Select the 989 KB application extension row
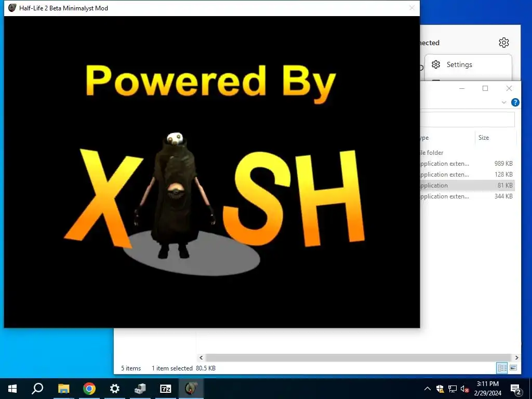 click(467, 164)
